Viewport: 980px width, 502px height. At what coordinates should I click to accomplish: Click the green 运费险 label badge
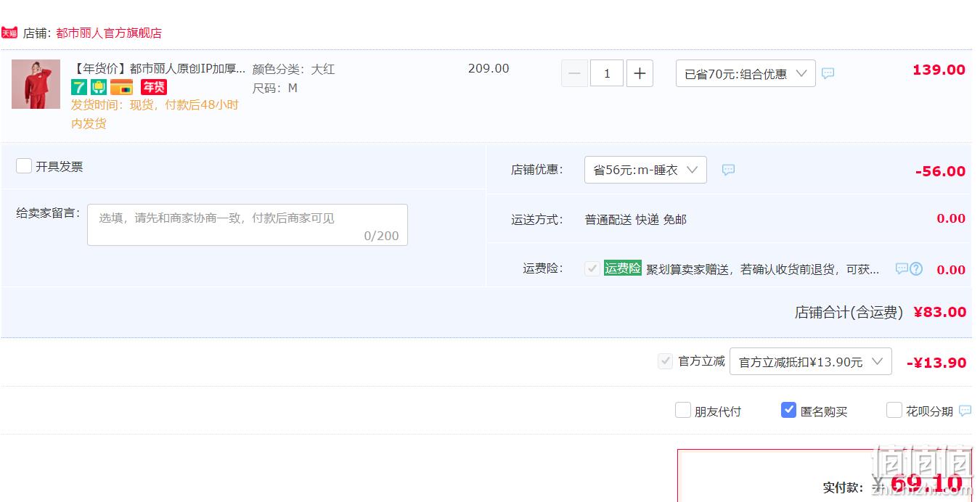click(x=623, y=268)
